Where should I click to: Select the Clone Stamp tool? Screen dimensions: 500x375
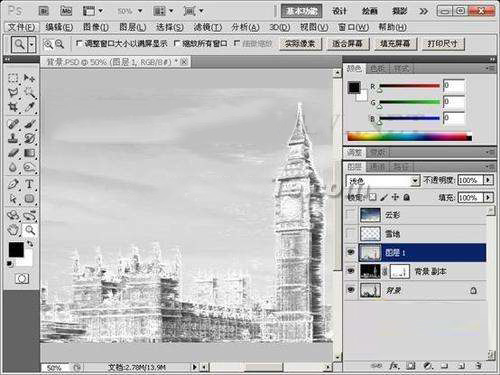click(x=13, y=138)
